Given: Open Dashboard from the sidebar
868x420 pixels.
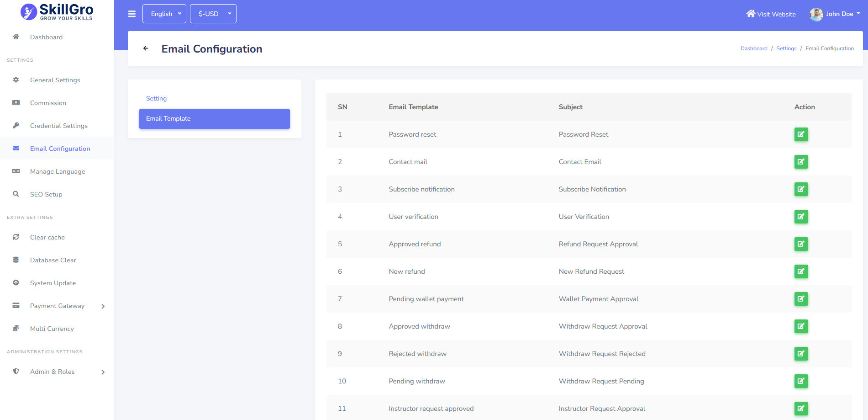Looking at the screenshot, I should click(46, 37).
